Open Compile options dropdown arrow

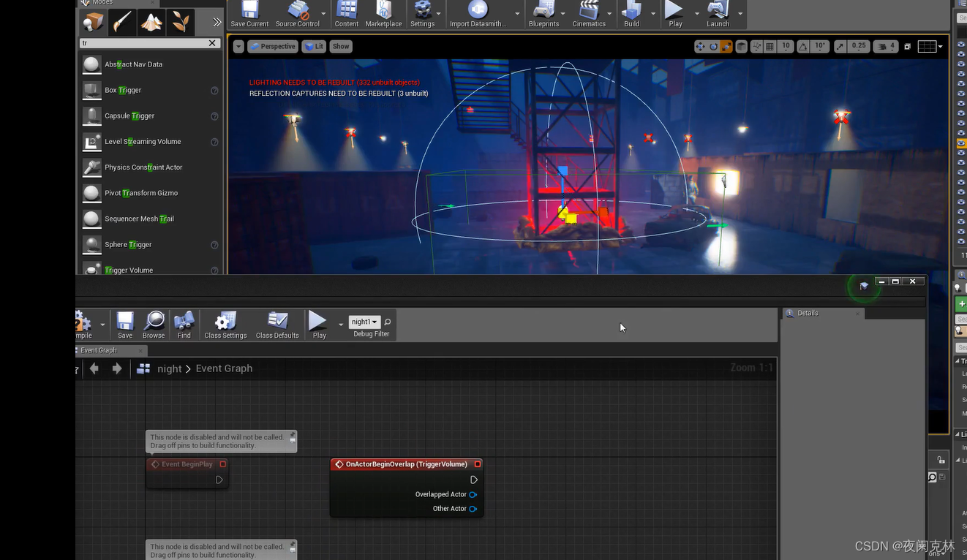pyautogui.click(x=102, y=325)
